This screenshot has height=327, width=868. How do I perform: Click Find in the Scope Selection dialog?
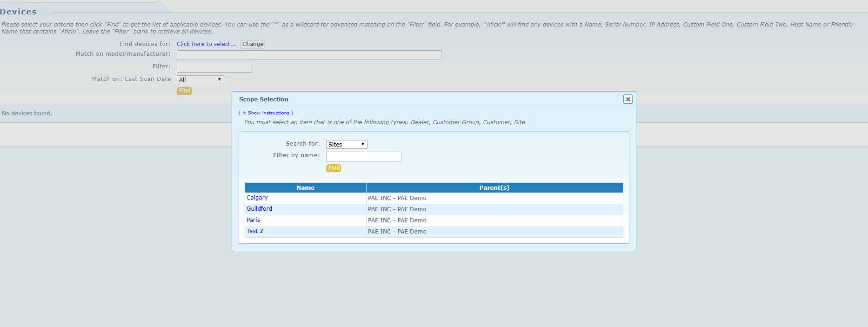click(x=334, y=168)
